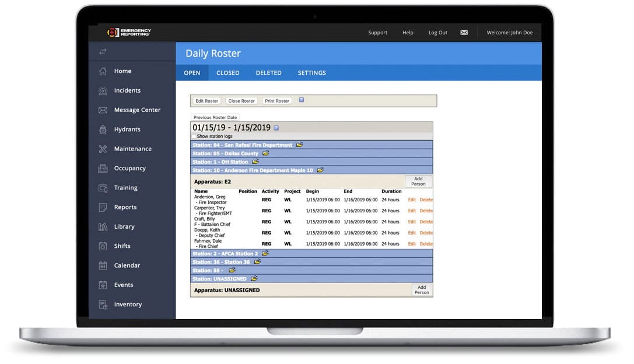
Task: Open the Inventory clipboard icon
Action: pyautogui.click(x=103, y=304)
